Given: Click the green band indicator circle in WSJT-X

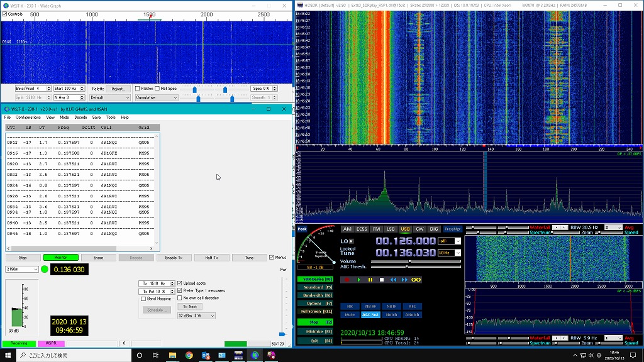Looking at the screenshot, I should click(x=45, y=269).
